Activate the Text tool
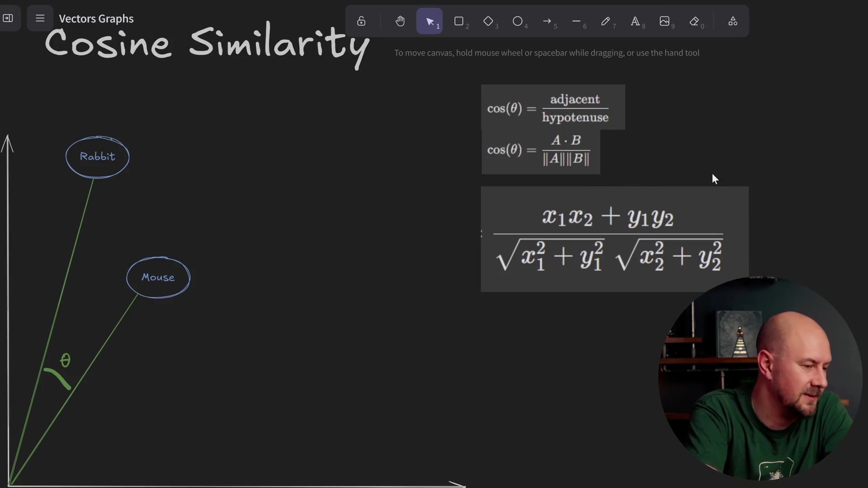The width and height of the screenshot is (868, 488). coord(635,21)
